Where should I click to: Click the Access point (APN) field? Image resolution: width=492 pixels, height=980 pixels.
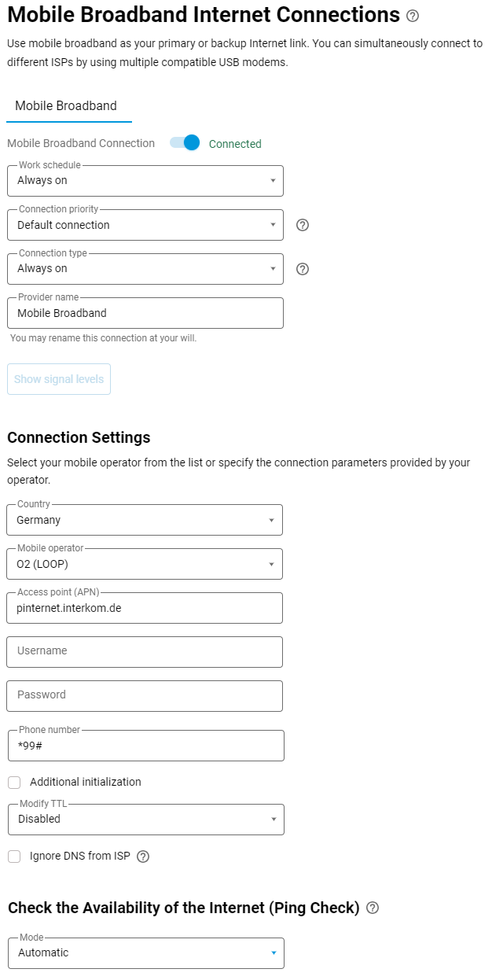click(x=145, y=608)
